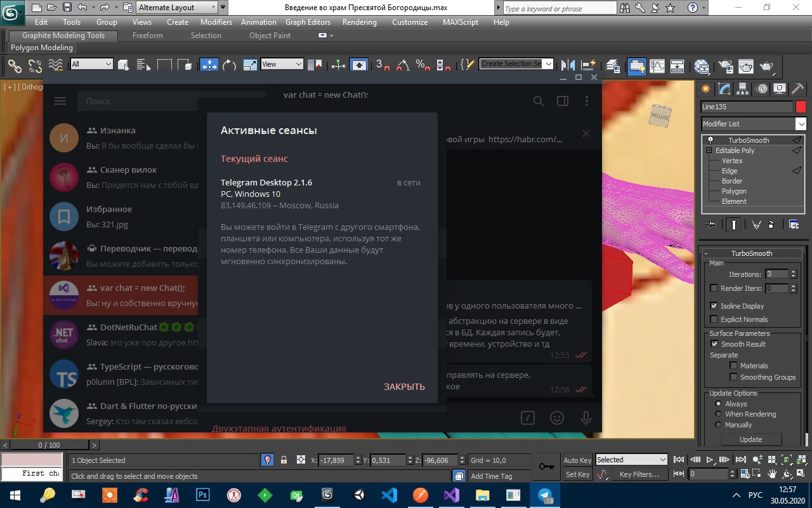Click ЗАКРЫТЬ to close active sessions
The height and width of the screenshot is (508, 812).
(x=404, y=387)
